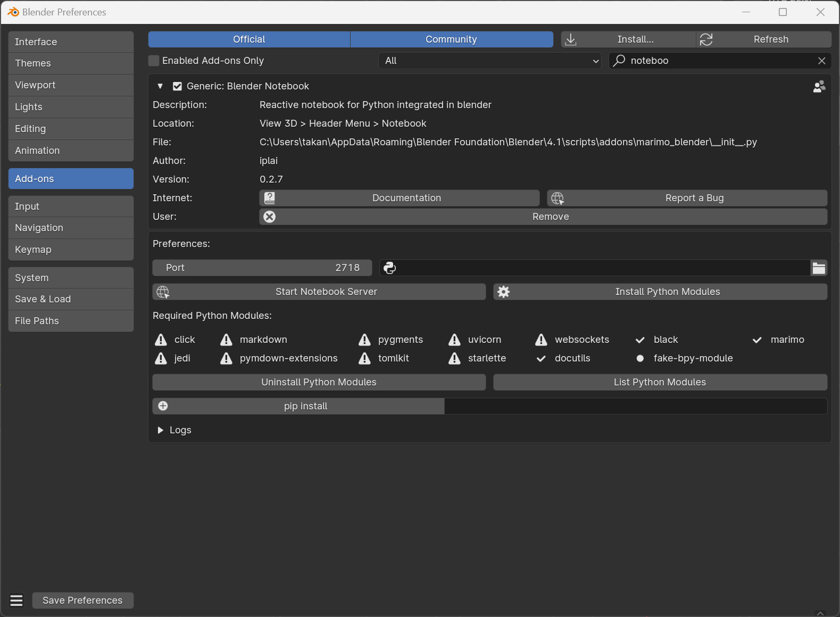Toggle the Community add-ons filter
Image resolution: width=840 pixels, height=617 pixels.
coord(451,39)
